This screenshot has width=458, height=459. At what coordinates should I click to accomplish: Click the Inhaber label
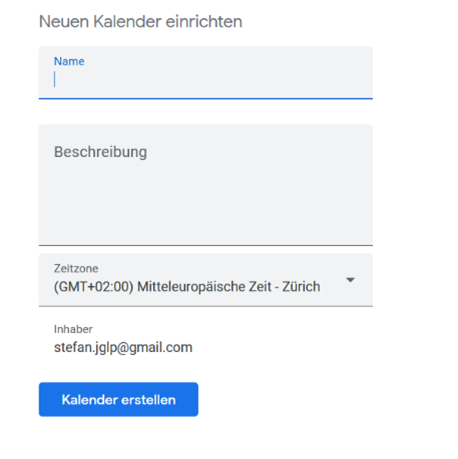pos(73,329)
